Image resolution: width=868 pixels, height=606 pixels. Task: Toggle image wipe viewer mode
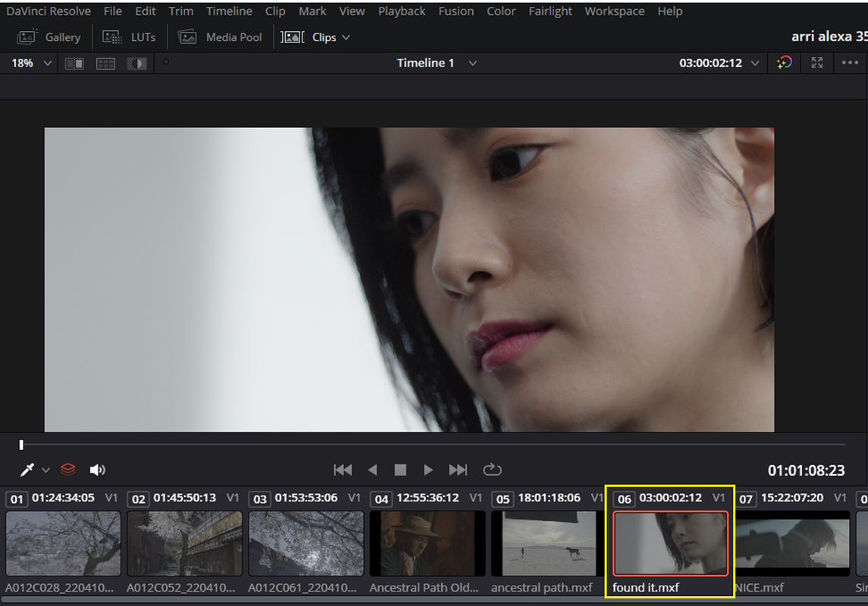tap(74, 64)
